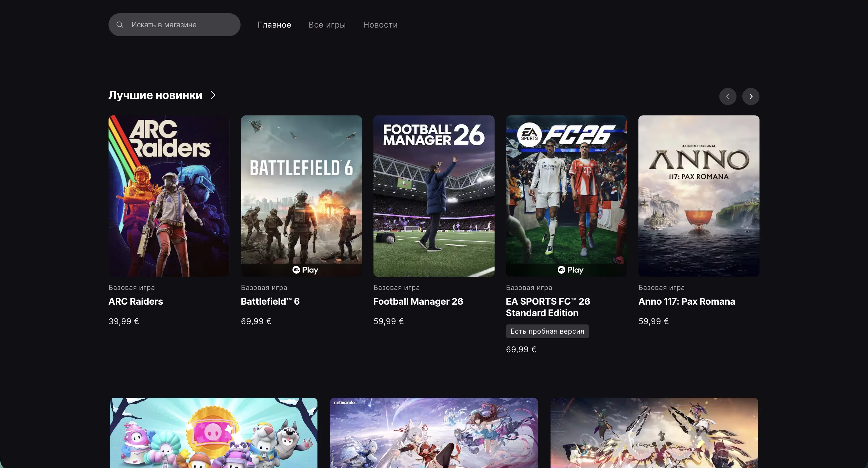The height and width of the screenshot is (468, 868).
Task: Expand Лучшие новинки section via chevron
Action: (x=213, y=95)
